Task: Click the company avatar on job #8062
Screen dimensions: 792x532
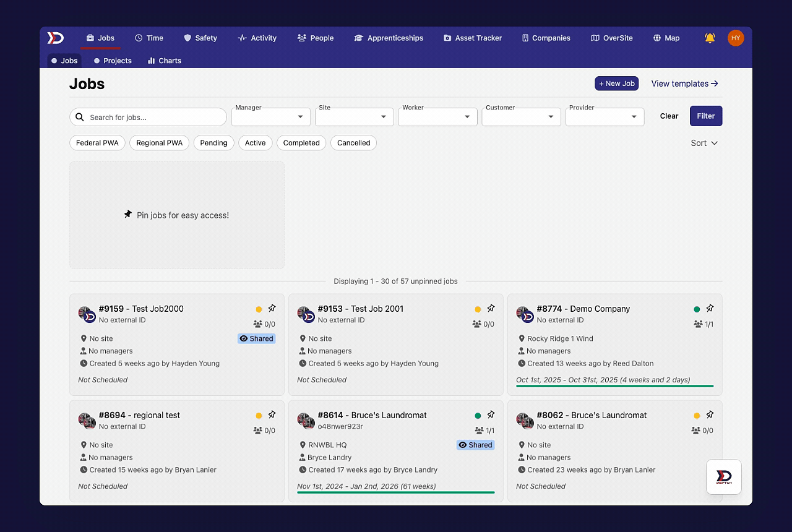Action: pyautogui.click(x=525, y=421)
